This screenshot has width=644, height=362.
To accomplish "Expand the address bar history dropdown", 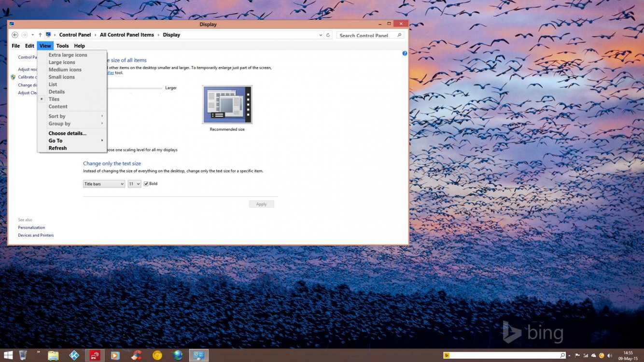I will tap(321, 35).
